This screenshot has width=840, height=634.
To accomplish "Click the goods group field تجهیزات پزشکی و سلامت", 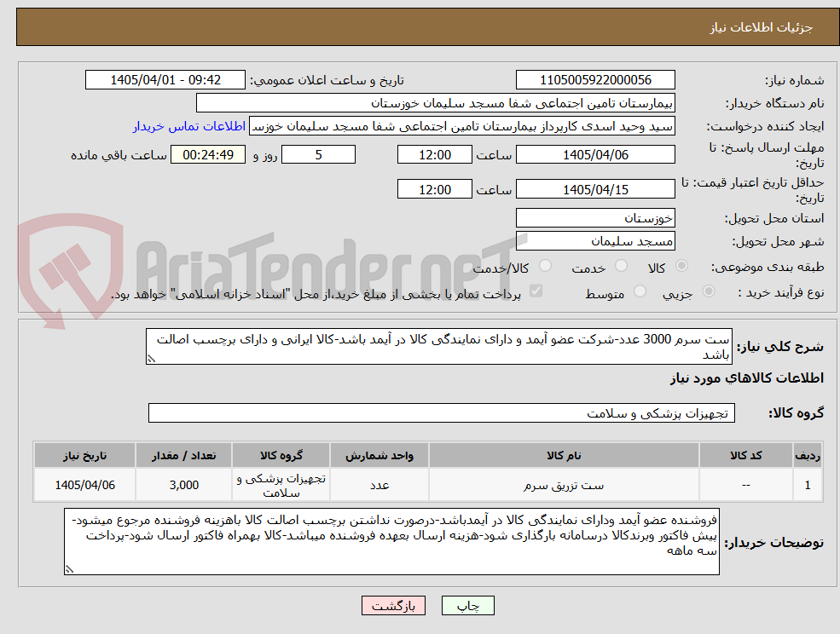I will 442,412.
